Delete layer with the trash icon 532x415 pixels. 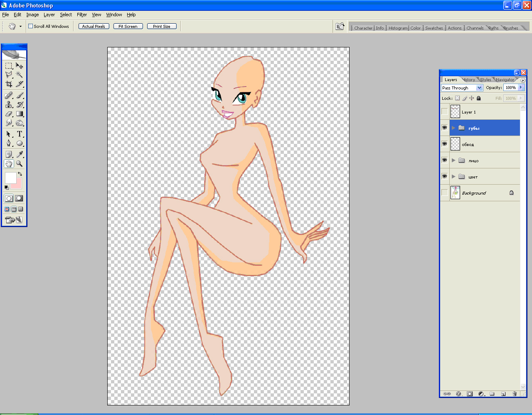515,393
